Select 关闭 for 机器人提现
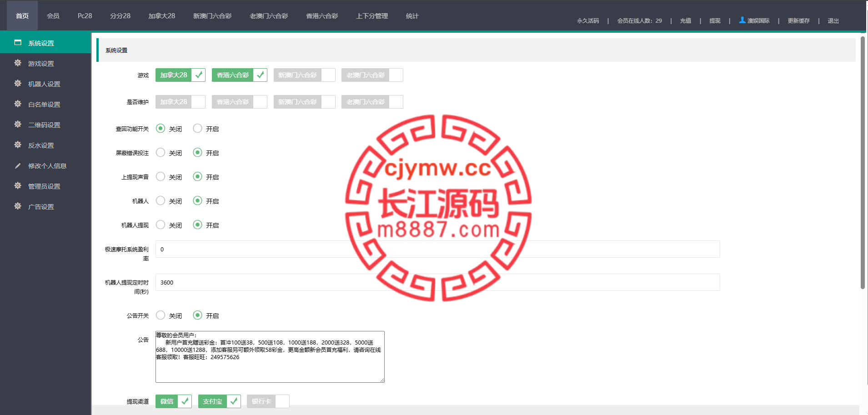Image resolution: width=868 pixels, height=415 pixels. [x=161, y=225]
